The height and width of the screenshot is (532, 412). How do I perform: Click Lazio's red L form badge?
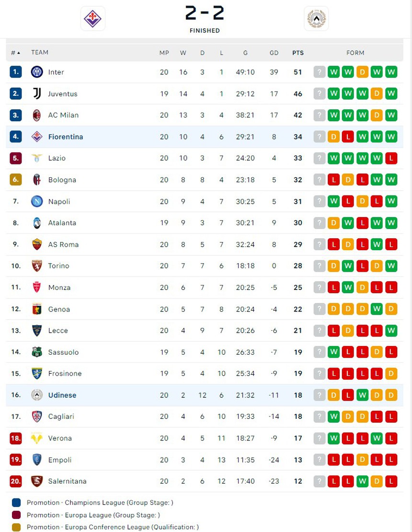(391, 158)
